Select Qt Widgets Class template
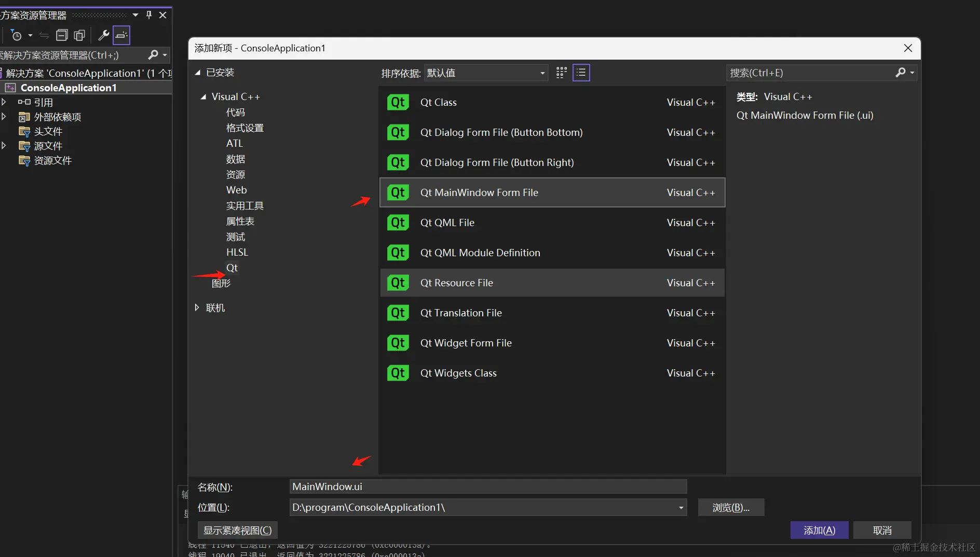The height and width of the screenshot is (557, 980). tap(552, 373)
